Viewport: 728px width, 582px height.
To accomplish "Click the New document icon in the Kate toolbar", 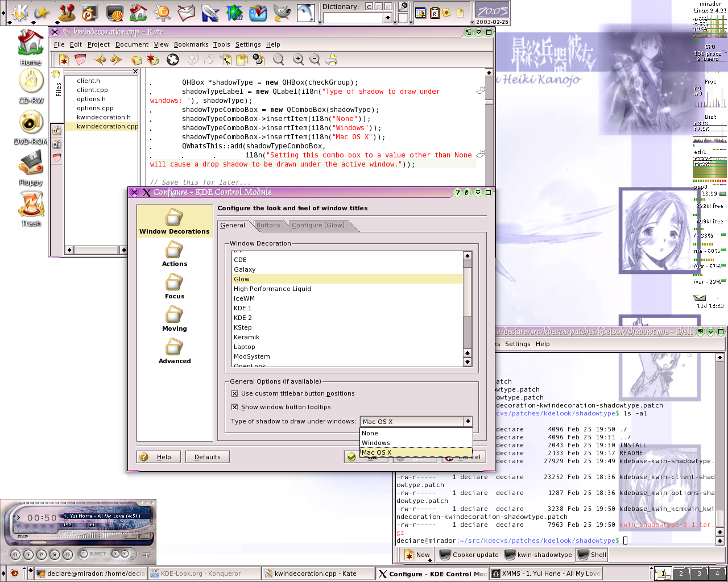I will 64,59.
